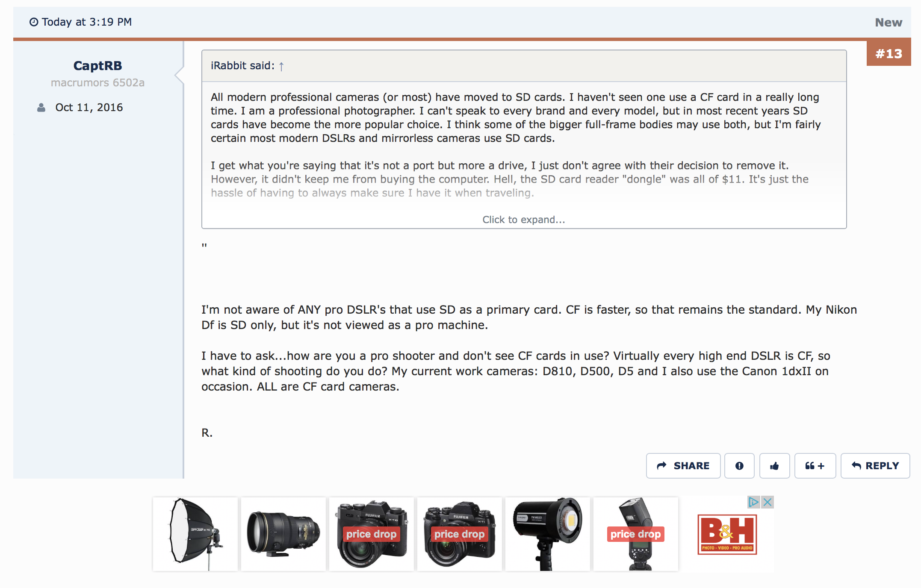The height and width of the screenshot is (588, 921).
Task: Open post permalink #13
Action: [x=889, y=54]
